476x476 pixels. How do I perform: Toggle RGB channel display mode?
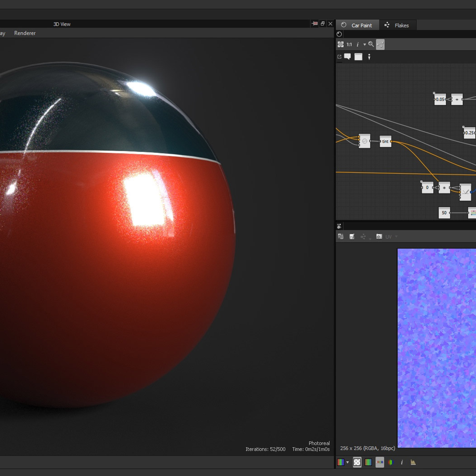[380, 462]
